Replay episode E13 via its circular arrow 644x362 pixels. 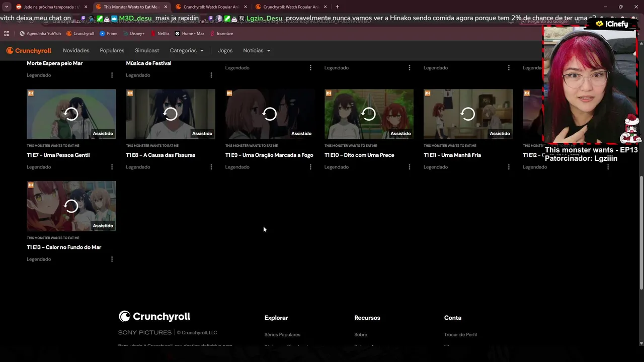(x=71, y=206)
